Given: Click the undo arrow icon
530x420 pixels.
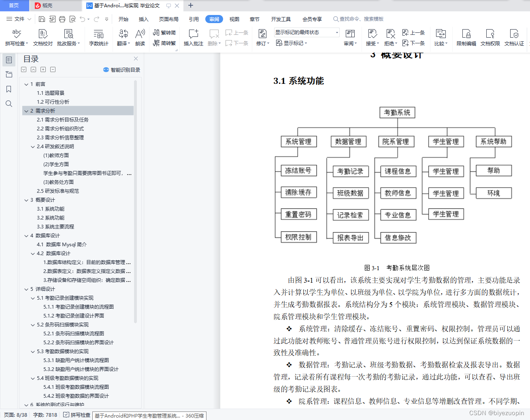Looking at the screenshot, I should point(83,19).
